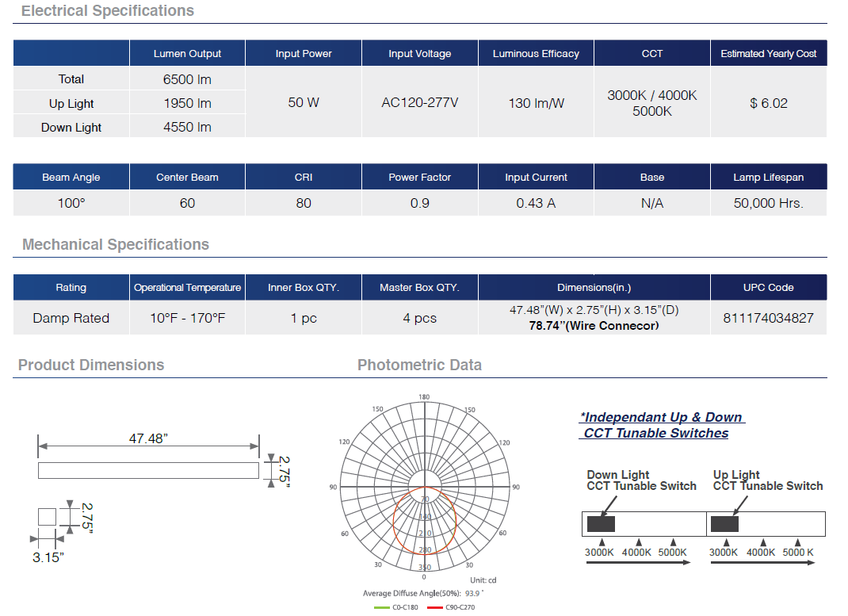848x616 pixels.
Task: Click the Lumen Output column header
Action: [x=187, y=54]
